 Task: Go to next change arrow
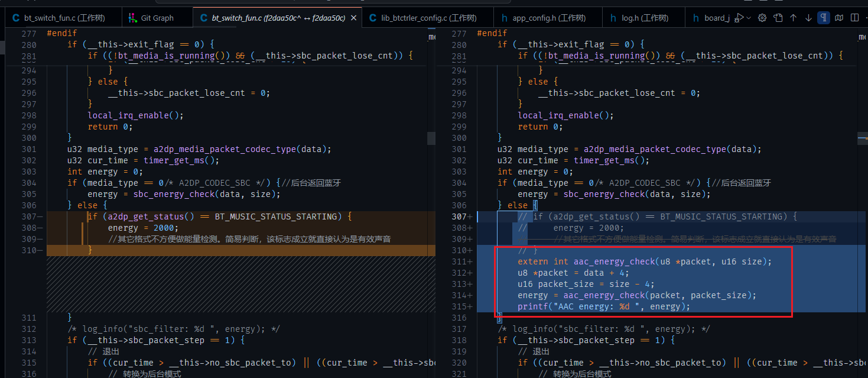coord(808,18)
